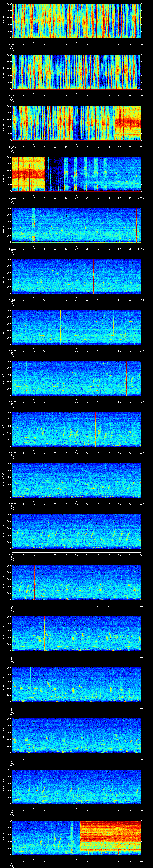
Task: Select the red vertical spike in the 3:24:00 panel
Action: pyautogui.click(x=96, y=429)
